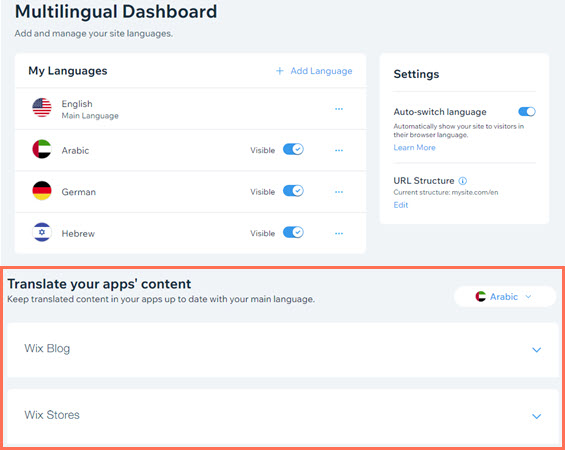Expand the Wix Blog section chevron

tap(537, 350)
